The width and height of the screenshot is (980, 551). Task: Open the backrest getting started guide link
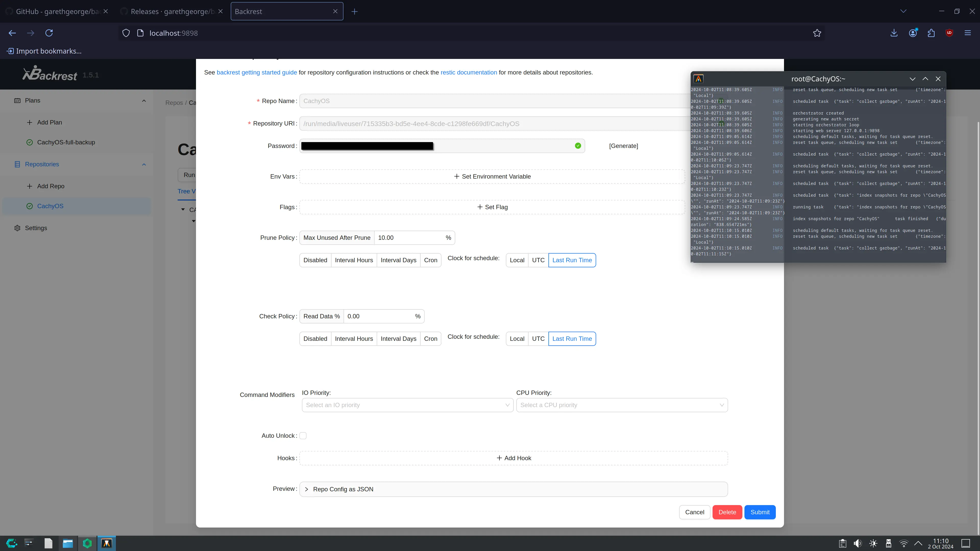point(257,72)
